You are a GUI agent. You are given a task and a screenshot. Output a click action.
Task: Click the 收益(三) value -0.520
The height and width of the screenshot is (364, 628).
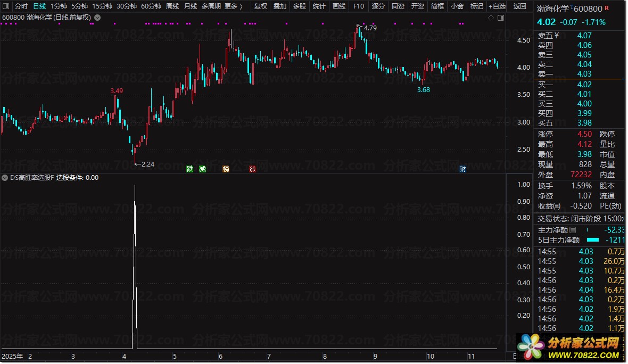click(581, 206)
